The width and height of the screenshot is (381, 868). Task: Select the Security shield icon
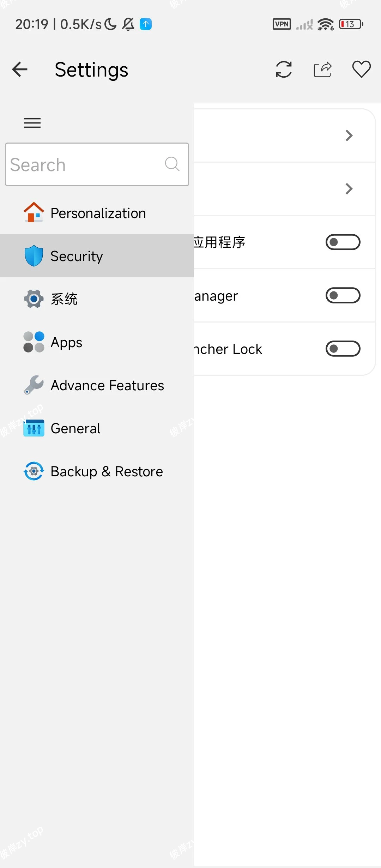pyautogui.click(x=34, y=255)
